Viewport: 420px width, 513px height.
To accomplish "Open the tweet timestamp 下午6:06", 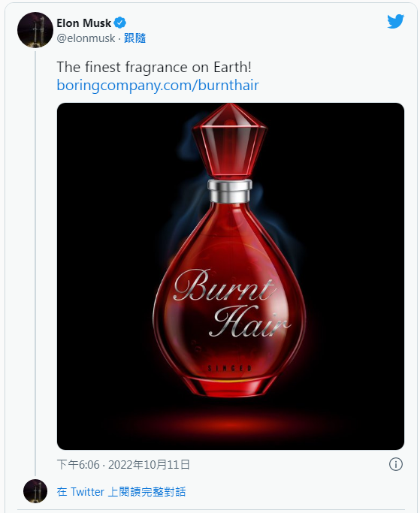I will (78, 464).
